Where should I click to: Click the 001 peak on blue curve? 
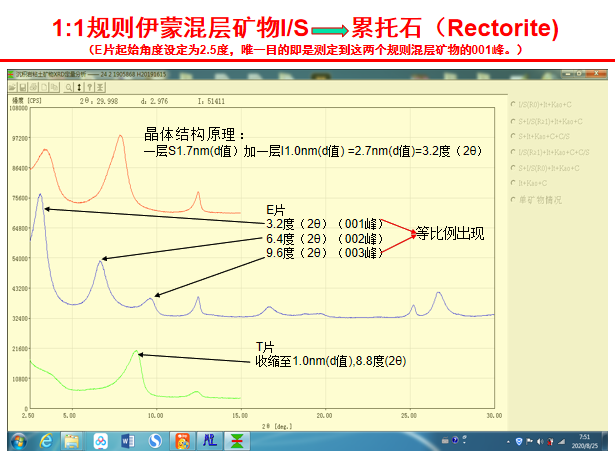click(40, 194)
